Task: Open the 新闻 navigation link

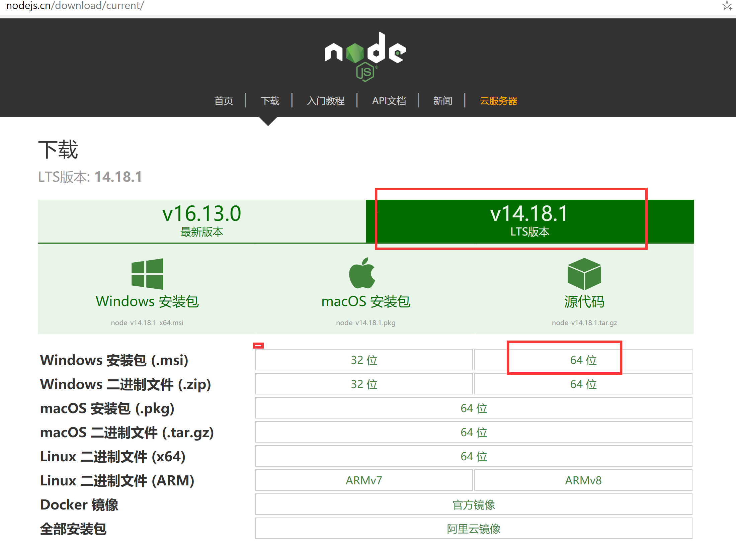Action: [442, 101]
